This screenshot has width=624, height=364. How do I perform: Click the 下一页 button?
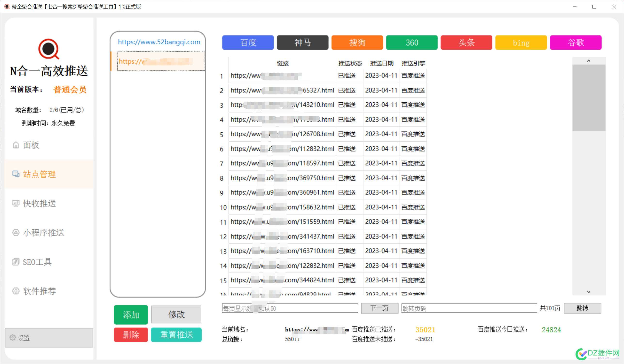pyautogui.click(x=379, y=308)
